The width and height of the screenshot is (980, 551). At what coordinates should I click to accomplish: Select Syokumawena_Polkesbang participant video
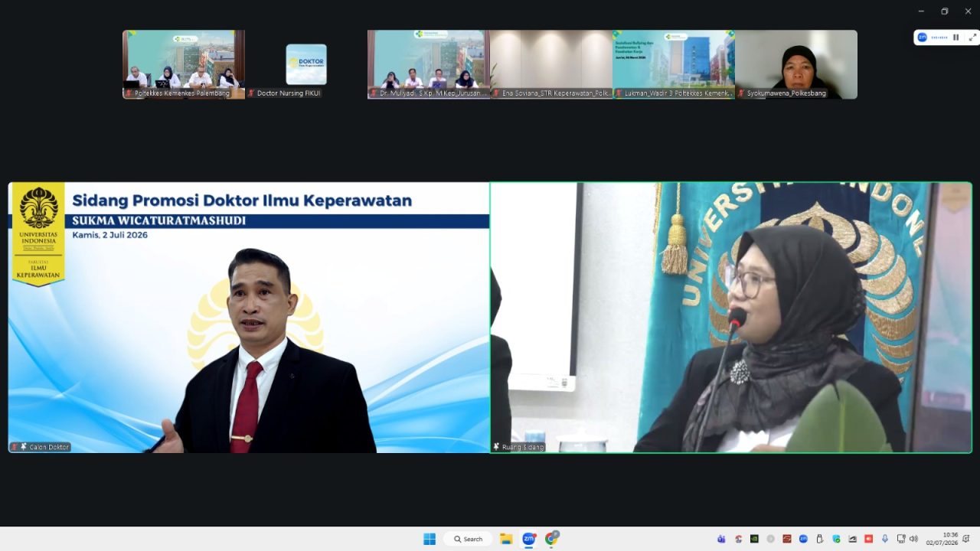(x=796, y=64)
